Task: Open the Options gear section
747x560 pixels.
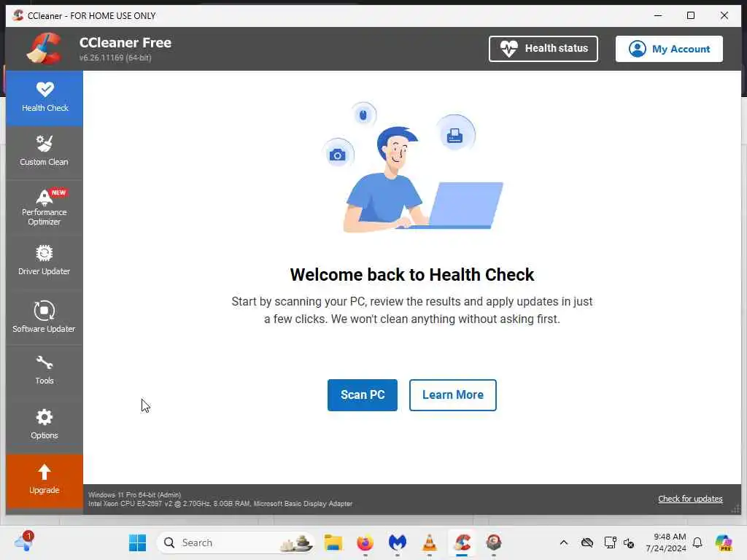Action: tap(44, 425)
